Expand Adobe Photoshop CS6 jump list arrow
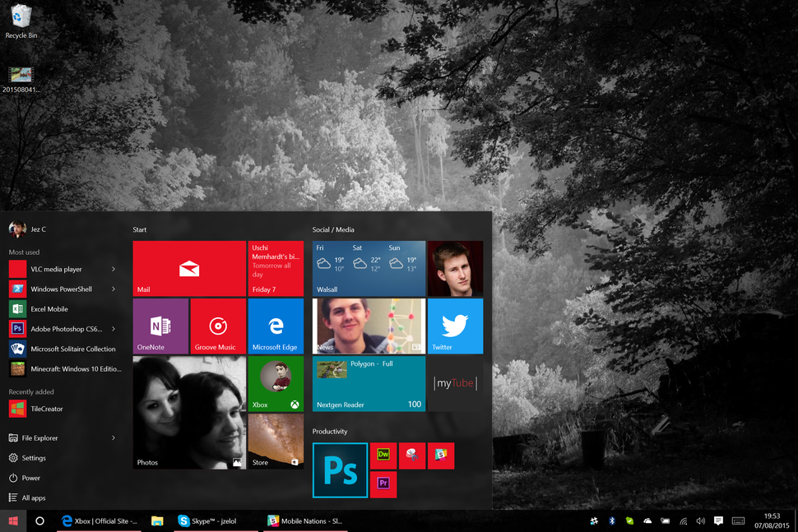 point(115,328)
